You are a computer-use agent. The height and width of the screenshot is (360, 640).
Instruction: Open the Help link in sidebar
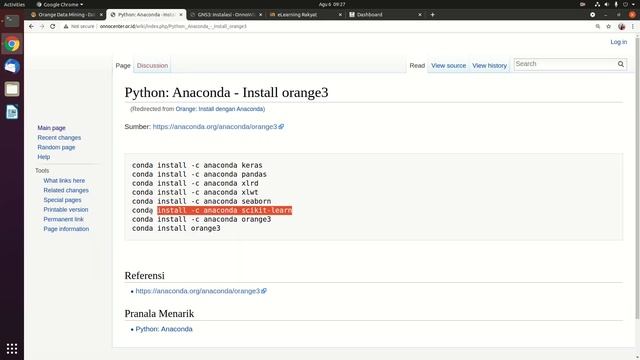pyautogui.click(x=44, y=157)
